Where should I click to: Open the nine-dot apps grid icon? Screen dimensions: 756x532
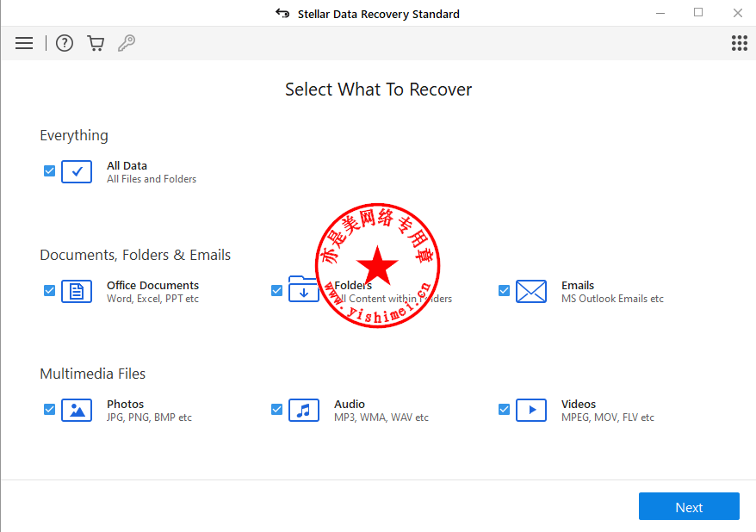(739, 43)
